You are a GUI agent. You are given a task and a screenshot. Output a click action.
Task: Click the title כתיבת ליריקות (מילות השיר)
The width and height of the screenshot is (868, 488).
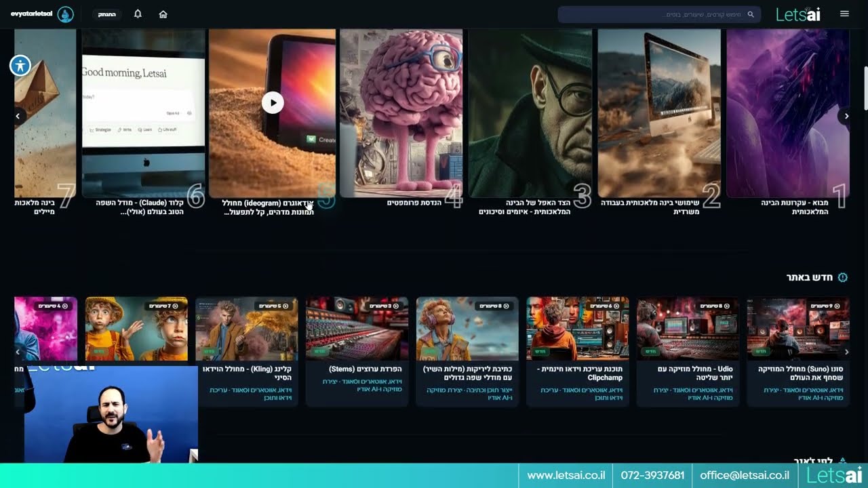[468, 373]
